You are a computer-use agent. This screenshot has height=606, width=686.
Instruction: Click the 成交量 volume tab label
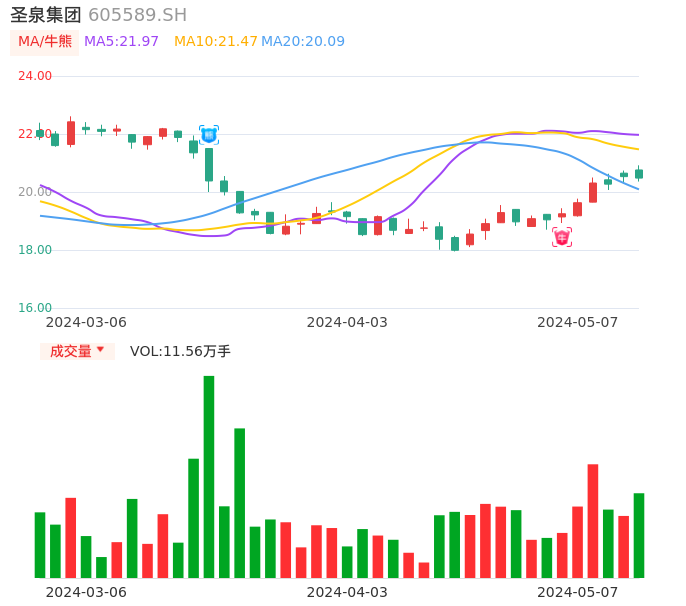(x=70, y=351)
